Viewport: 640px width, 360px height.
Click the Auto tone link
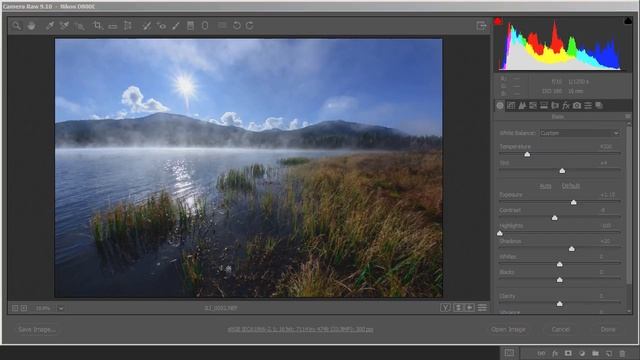pos(545,186)
